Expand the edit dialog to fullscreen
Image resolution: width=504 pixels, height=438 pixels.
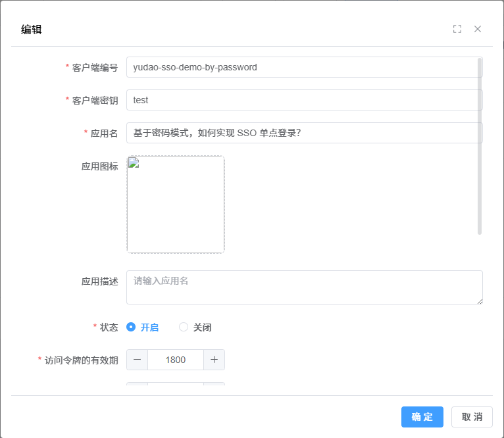point(457,29)
